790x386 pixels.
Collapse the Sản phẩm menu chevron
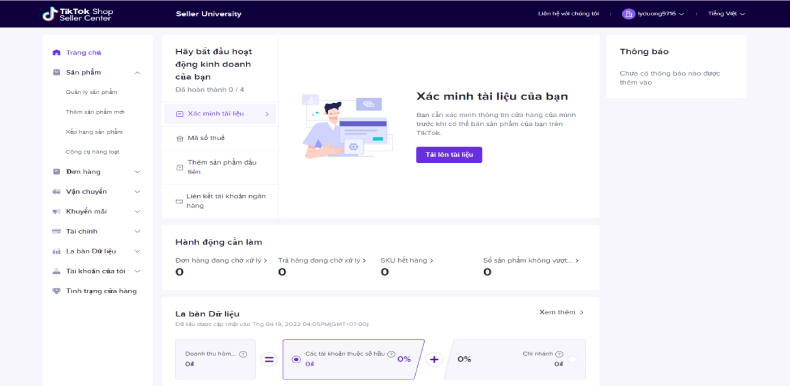pos(138,73)
